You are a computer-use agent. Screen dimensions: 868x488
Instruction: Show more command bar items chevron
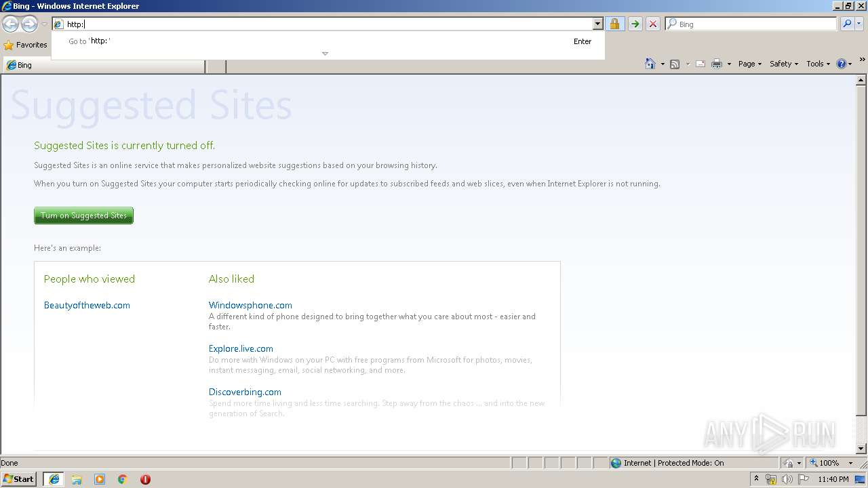tap(863, 60)
